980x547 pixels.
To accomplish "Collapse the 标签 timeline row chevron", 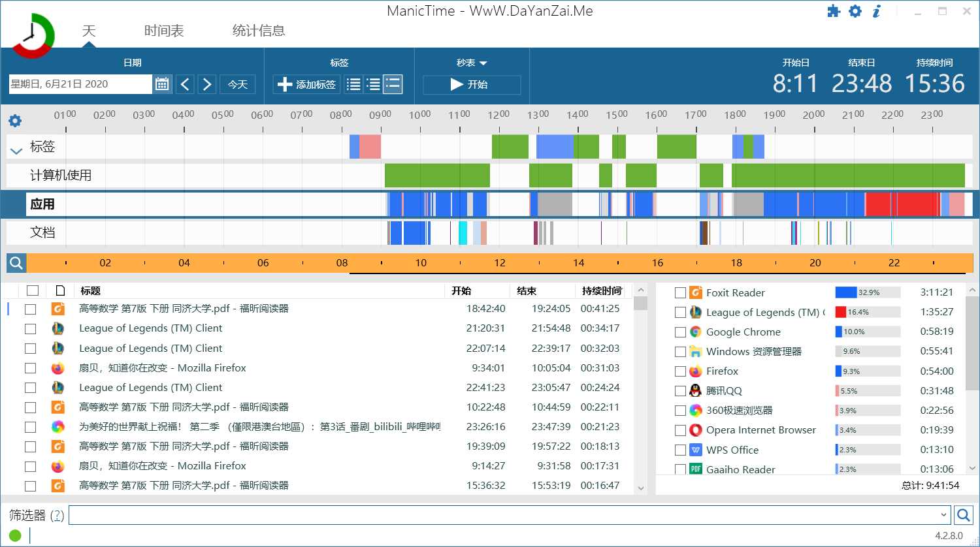I will point(16,151).
